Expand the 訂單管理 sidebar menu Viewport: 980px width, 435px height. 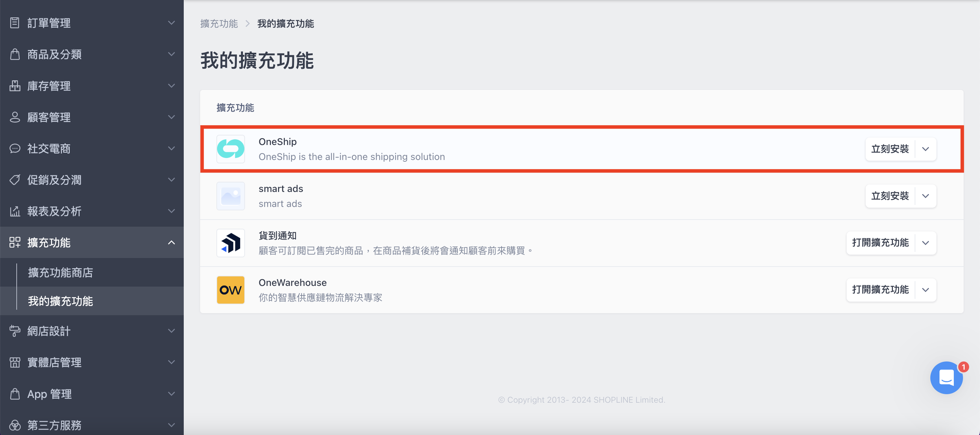pyautogui.click(x=92, y=23)
